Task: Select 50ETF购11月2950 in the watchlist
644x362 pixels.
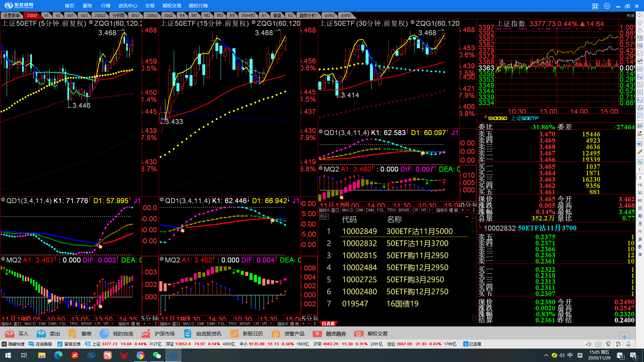Action: 417,255
